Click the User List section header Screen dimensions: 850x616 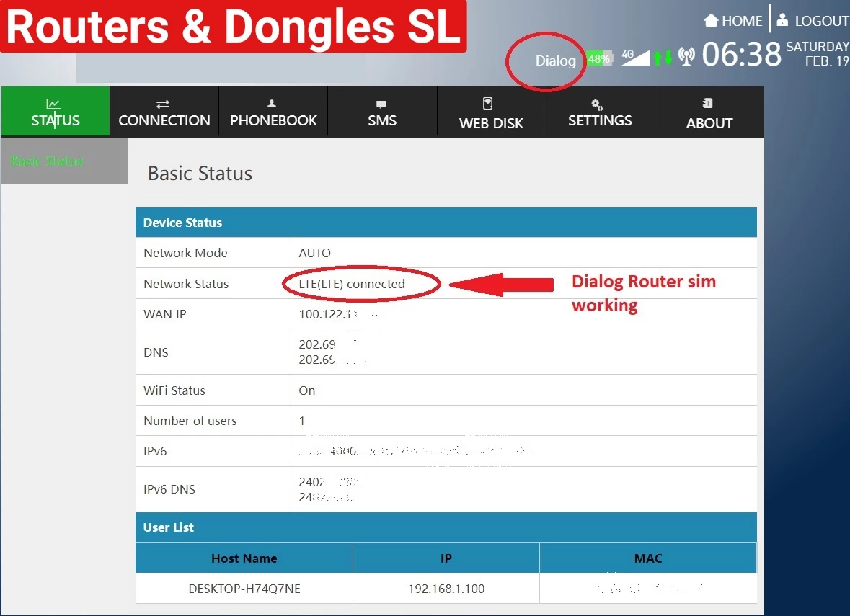click(446, 527)
